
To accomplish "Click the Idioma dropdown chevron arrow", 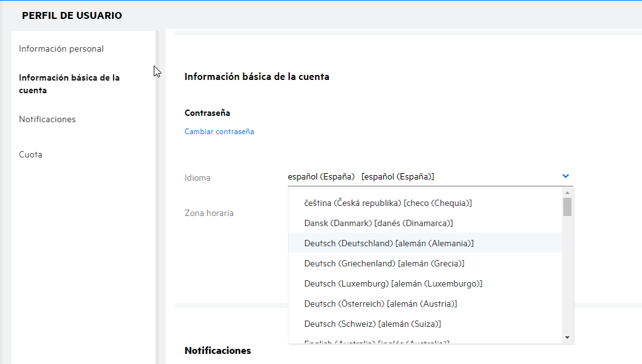I will 565,176.
